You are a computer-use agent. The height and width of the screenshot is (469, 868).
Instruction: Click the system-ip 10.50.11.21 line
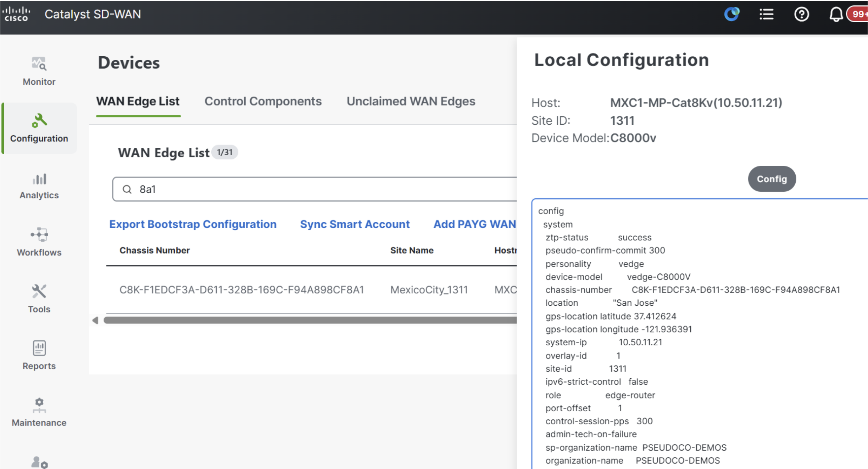(x=603, y=343)
